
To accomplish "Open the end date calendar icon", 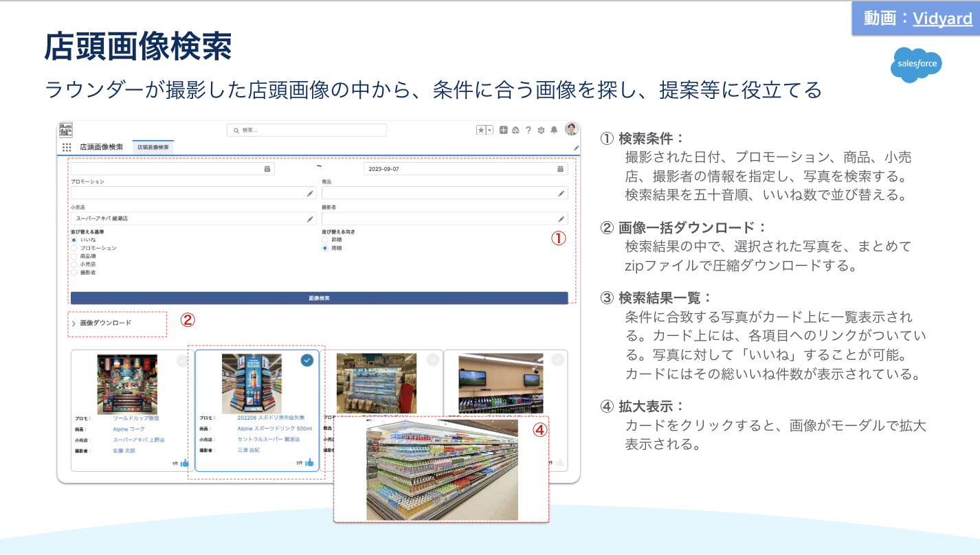I will tap(560, 168).
